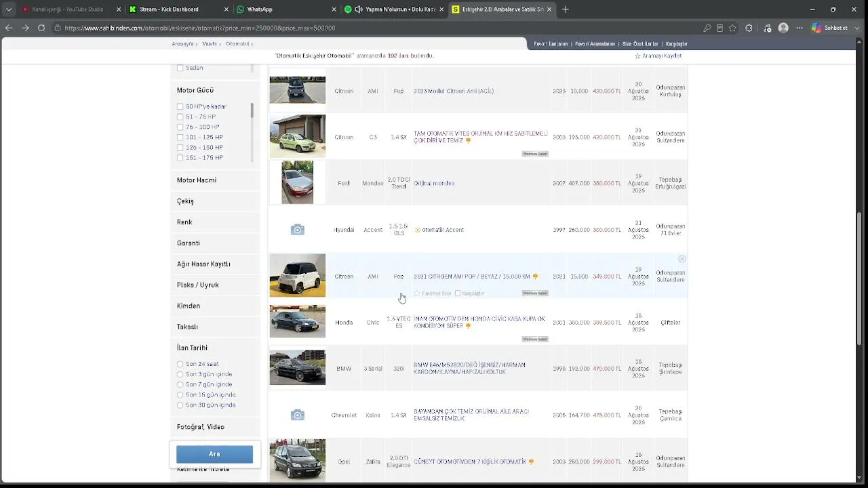868x488 pixels.
Task: Go forward with the browser forward arrow
Action: point(25,28)
